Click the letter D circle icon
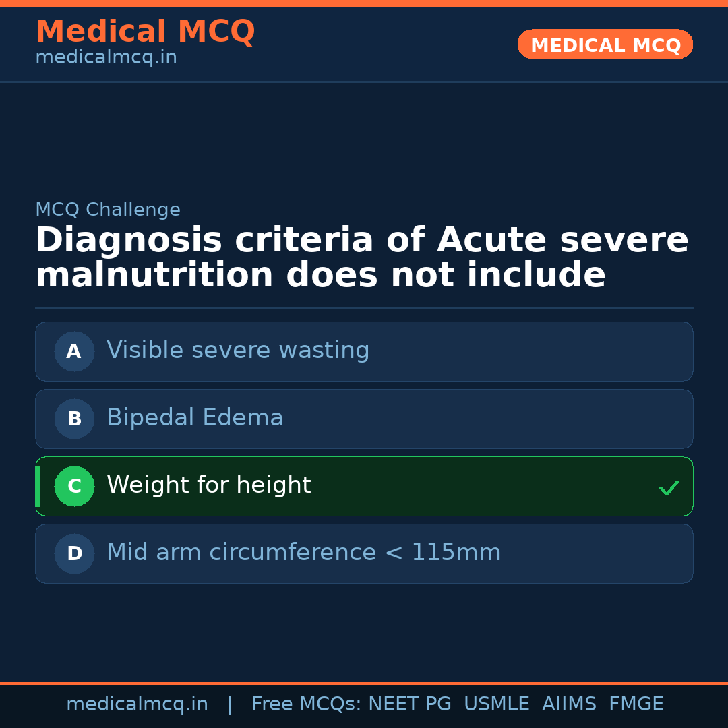 point(74,553)
